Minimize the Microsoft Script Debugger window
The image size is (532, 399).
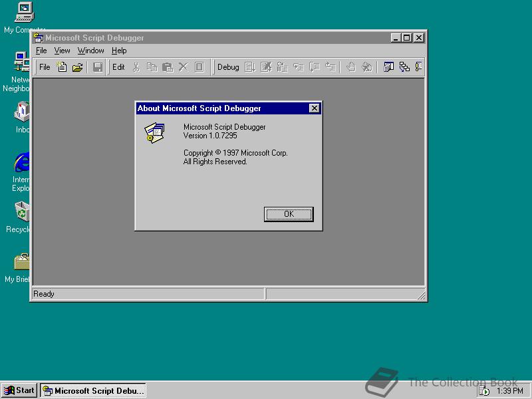pyautogui.click(x=396, y=38)
